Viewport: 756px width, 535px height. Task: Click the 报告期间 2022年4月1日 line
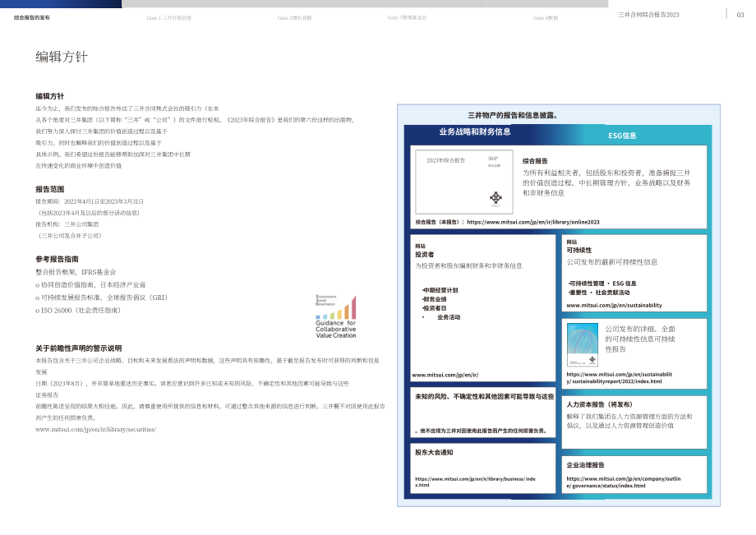(x=90, y=201)
